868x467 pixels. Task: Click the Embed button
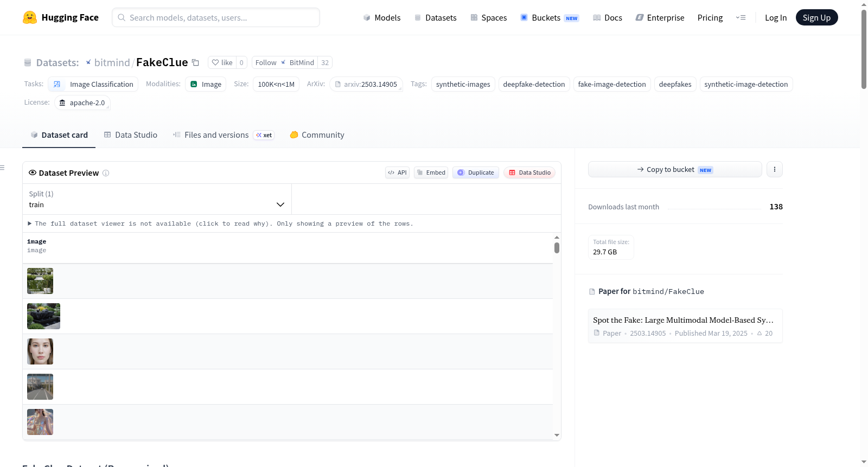point(431,172)
